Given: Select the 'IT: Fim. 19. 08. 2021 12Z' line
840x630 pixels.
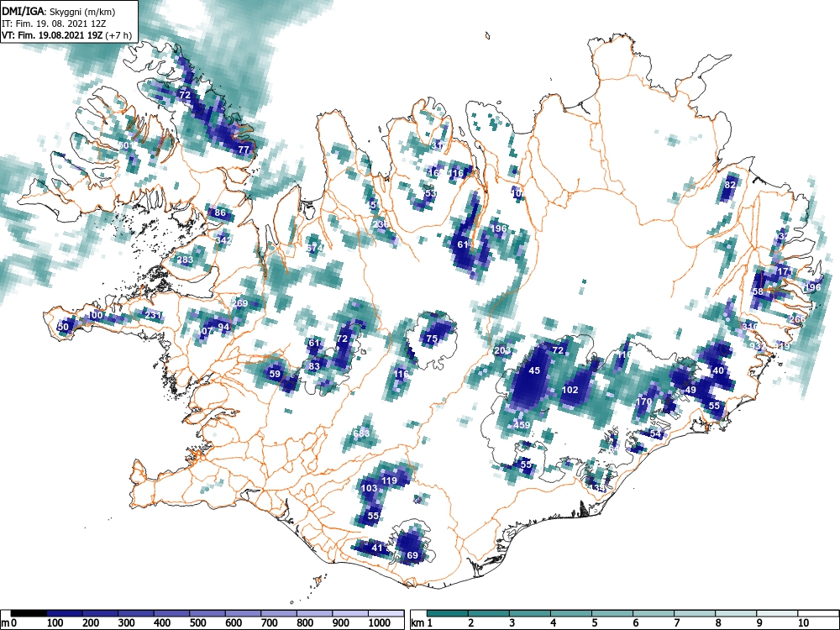Looking at the screenshot, I should [x=54, y=24].
